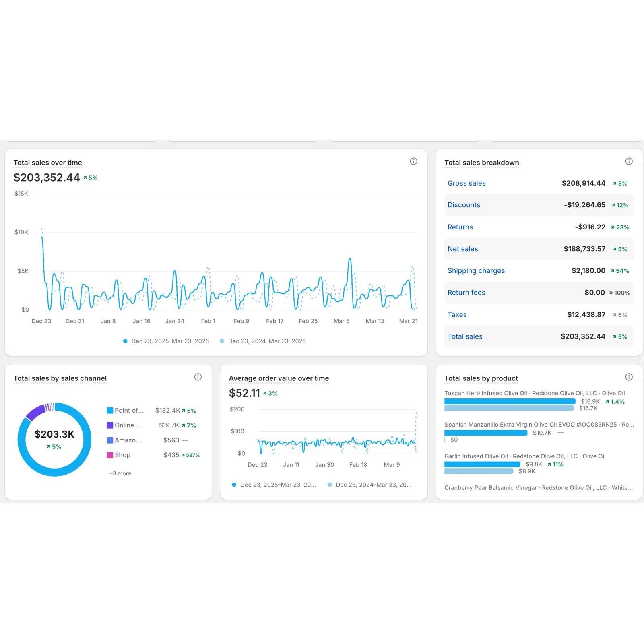Click the Online channel purple legend square
The image size is (644, 644).
(110, 425)
